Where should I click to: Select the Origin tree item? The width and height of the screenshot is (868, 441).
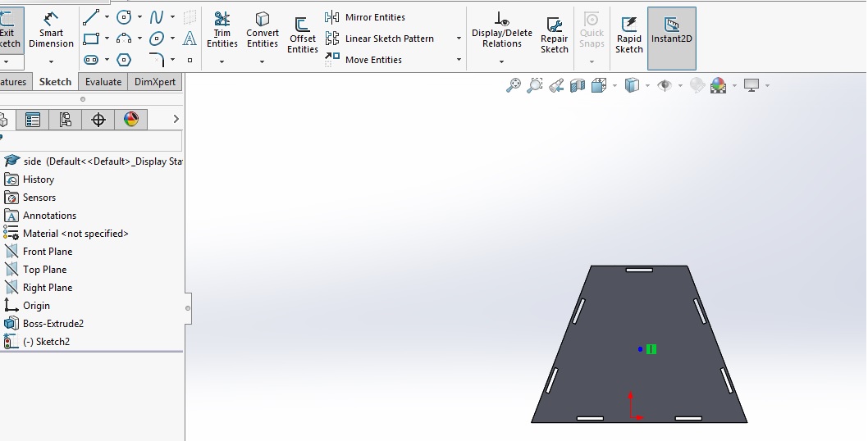pyautogui.click(x=27, y=306)
